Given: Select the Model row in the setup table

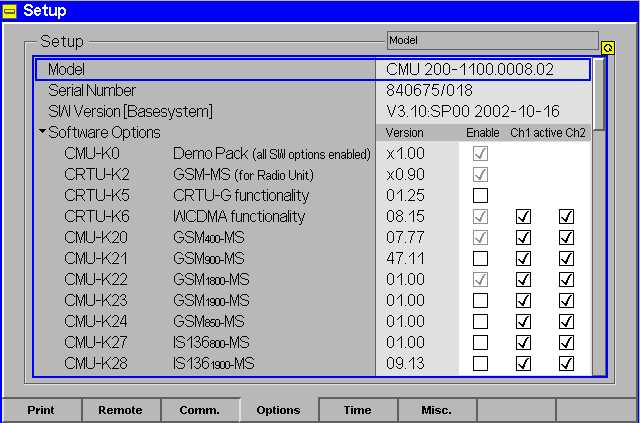Looking at the screenshot, I should pos(313,69).
